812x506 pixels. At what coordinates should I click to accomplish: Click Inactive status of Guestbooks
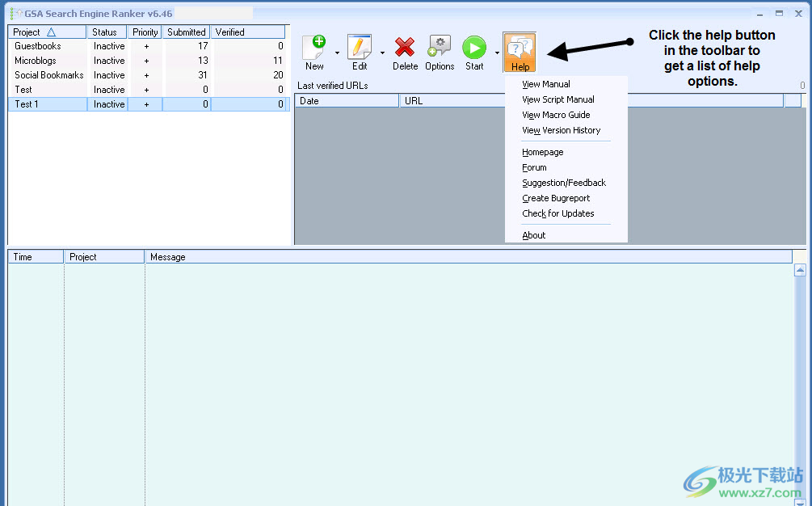[x=109, y=46]
